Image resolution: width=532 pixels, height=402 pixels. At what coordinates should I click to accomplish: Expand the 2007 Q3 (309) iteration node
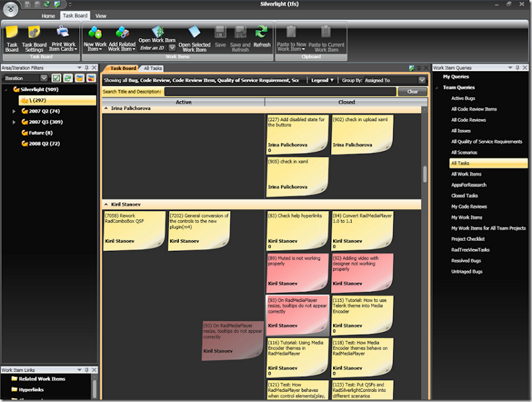click(x=14, y=122)
